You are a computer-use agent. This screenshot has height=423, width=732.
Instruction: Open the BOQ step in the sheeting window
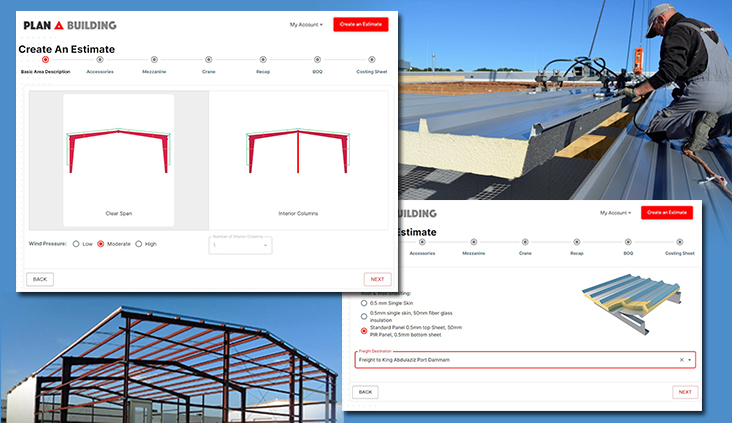[628, 242]
